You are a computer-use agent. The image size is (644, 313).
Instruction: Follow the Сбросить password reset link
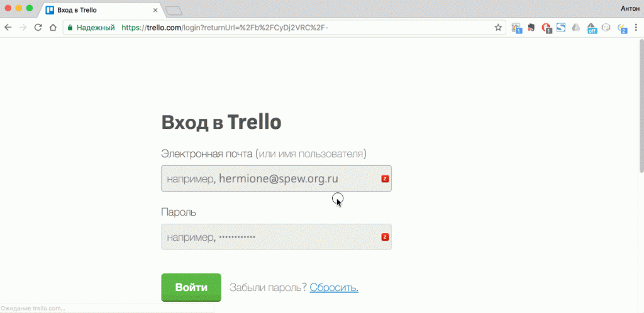pos(334,288)
